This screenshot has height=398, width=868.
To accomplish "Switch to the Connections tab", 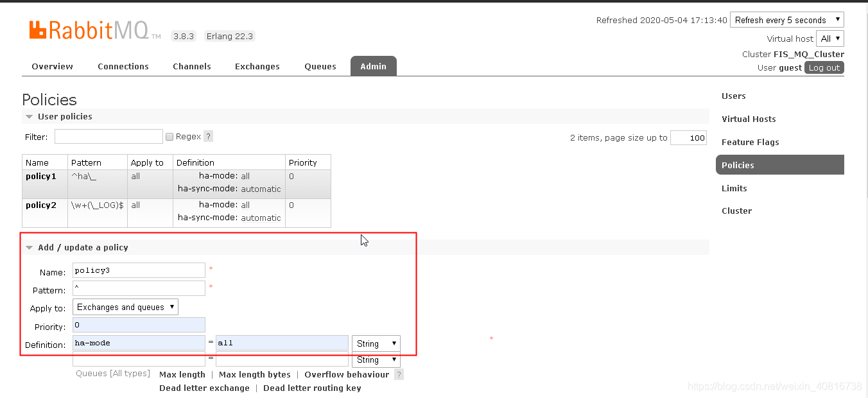I will point(123,66).
